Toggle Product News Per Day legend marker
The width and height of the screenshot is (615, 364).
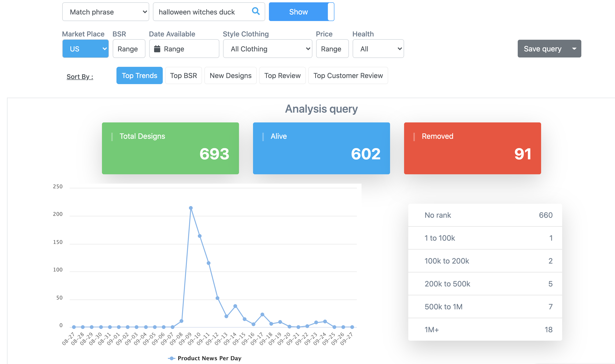[172, 358]
